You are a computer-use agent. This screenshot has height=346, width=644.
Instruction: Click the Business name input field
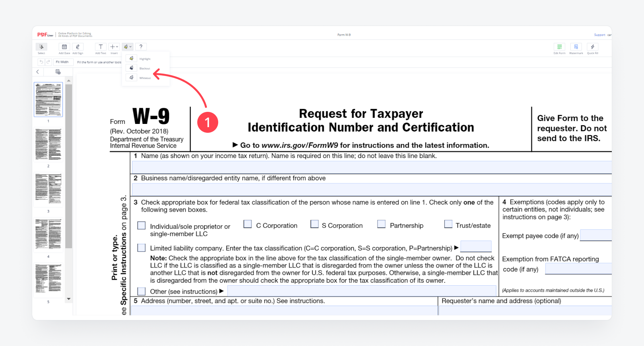point(372,189)
